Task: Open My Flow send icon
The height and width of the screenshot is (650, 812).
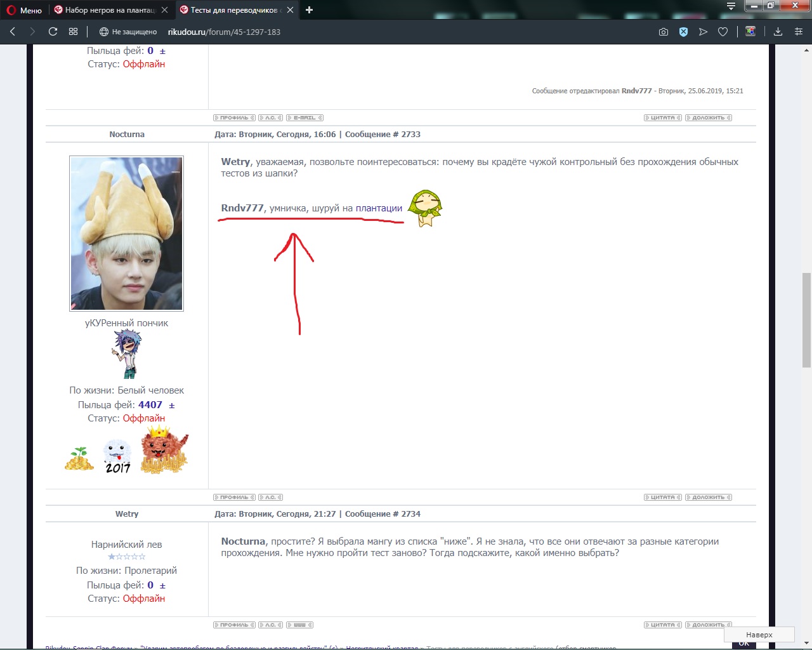Action: 703,32
